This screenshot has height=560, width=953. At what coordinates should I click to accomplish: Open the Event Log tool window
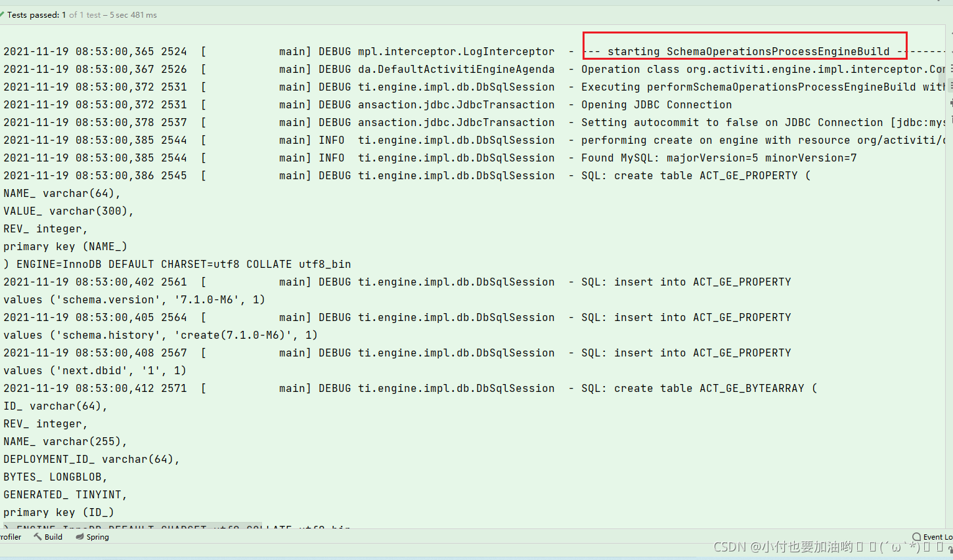(933, 536)
